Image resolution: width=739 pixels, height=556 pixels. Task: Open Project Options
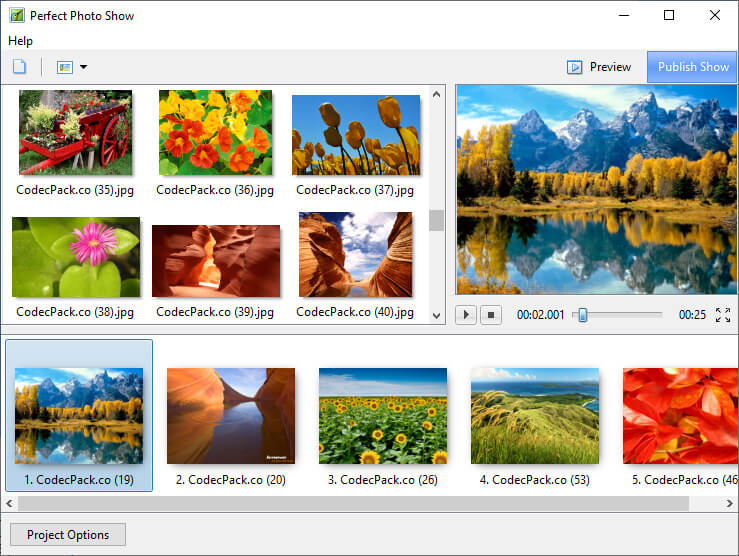click(x=68, y=535)
